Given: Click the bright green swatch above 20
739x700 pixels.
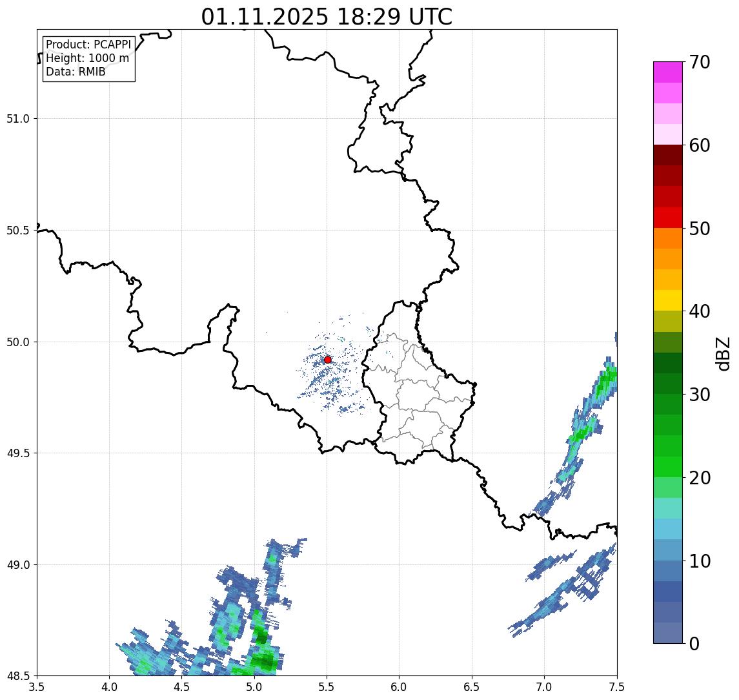Looking at the screenshot, I should pyautogui.click(x=668, y=466).
